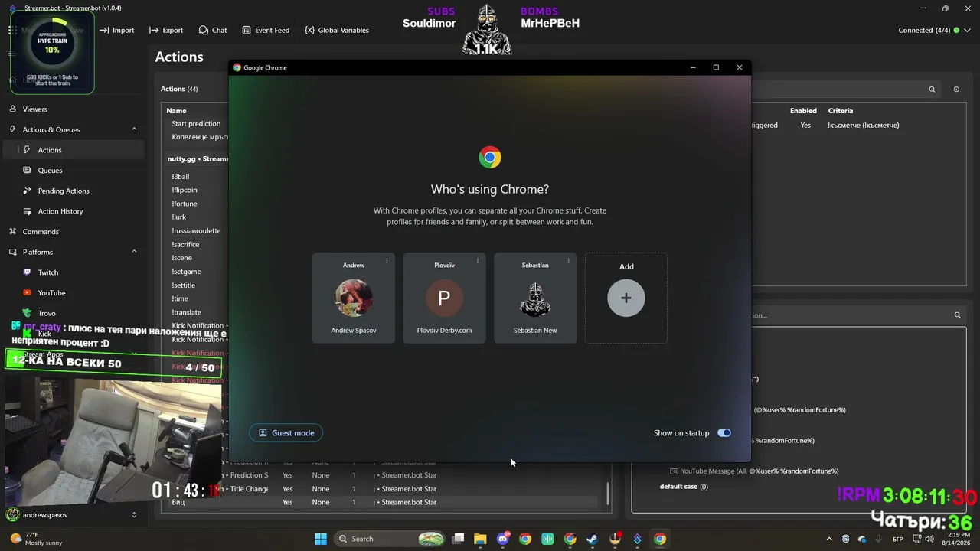Click the info icon beside triggers search
This screenshot has height=551, width=980.
pos(956,90)
